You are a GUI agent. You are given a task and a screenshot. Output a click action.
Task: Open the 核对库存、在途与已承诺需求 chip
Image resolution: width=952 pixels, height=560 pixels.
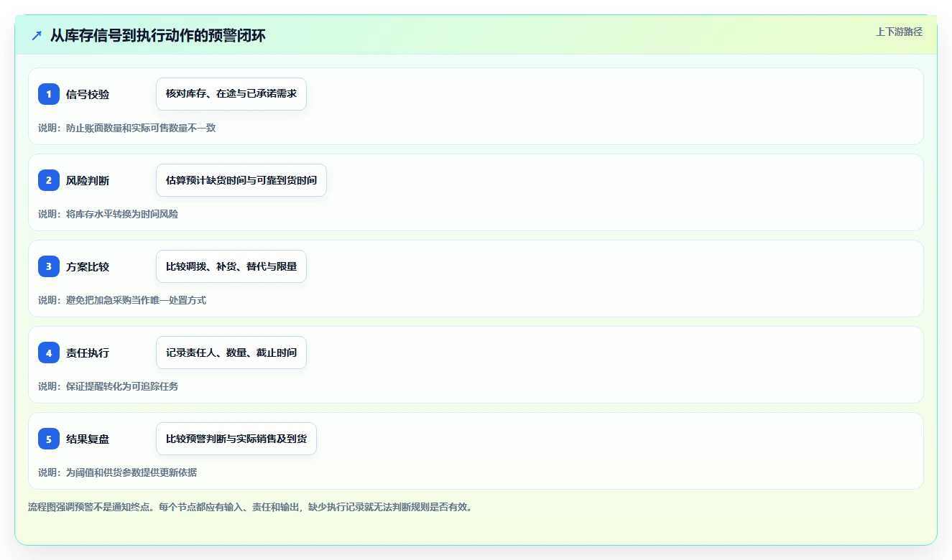231,94
